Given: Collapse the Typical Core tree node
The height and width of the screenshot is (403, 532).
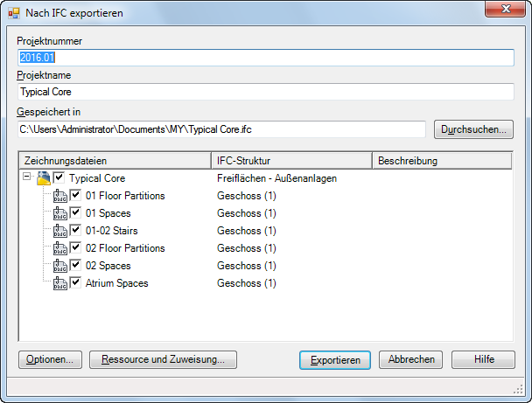Looking at the screenshot, I should pyautogui.click(x=26, y=178).
